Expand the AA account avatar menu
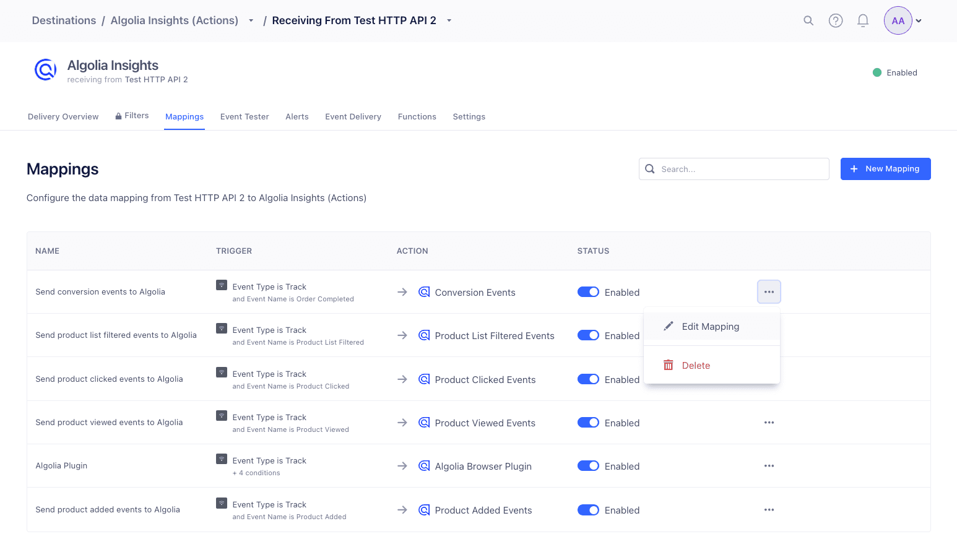The width and height of the screenshot is (957, 560). point(898,20)
